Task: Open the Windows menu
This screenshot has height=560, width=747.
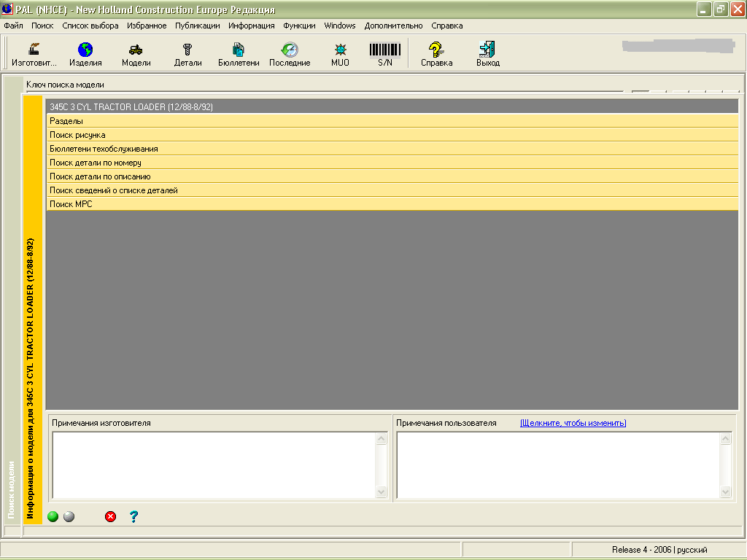Action: [340, 26]
